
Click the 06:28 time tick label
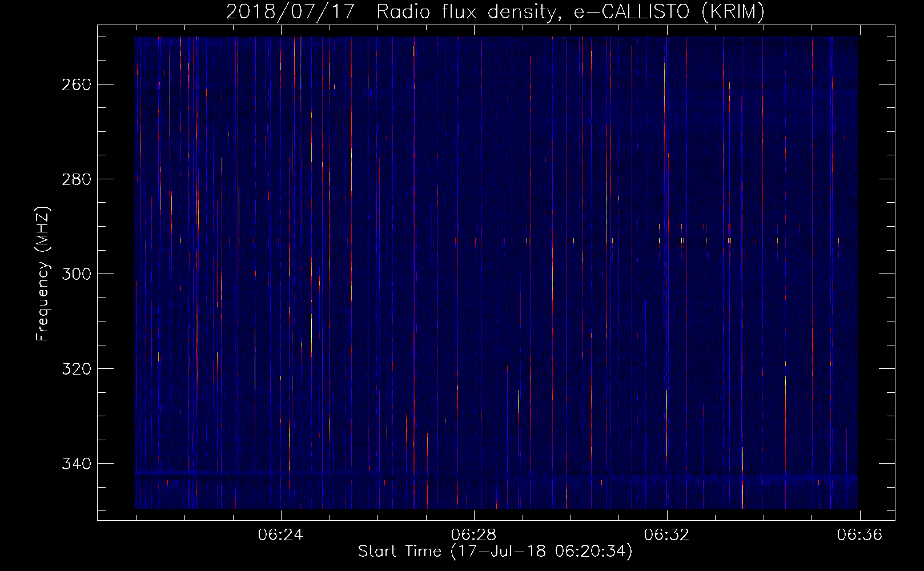point(473,535)
